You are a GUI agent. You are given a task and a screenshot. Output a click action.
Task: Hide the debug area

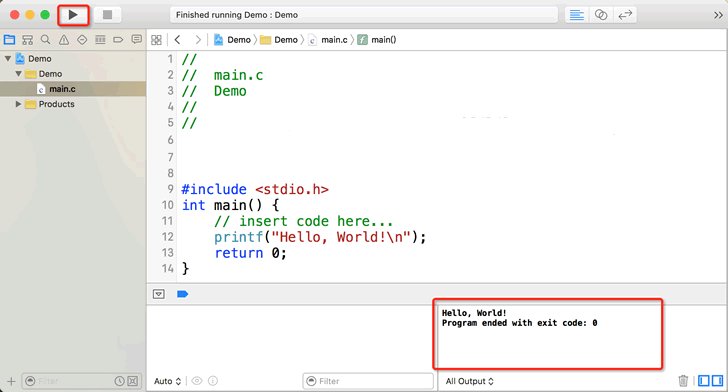[x=159, y=294]
